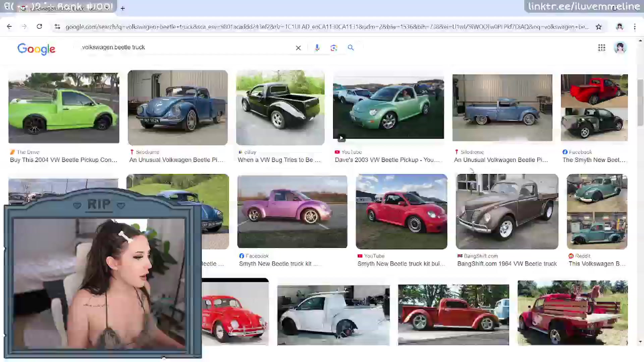
Task: Open the black eBay VW Bug truck image
Action: (280, 107)
